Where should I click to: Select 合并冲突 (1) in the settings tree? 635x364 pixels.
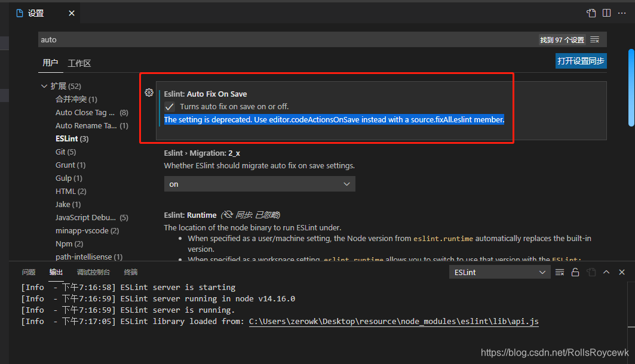pos(76,99)
